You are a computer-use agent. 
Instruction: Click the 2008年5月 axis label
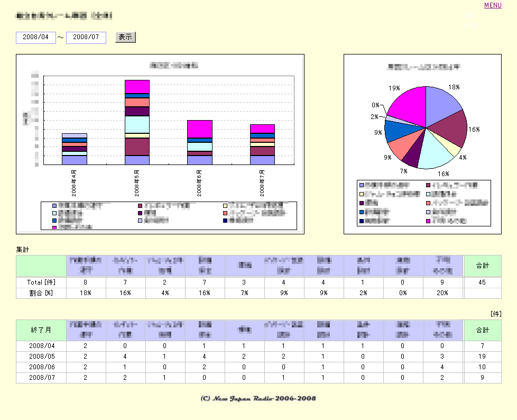(x=137, y=183)
